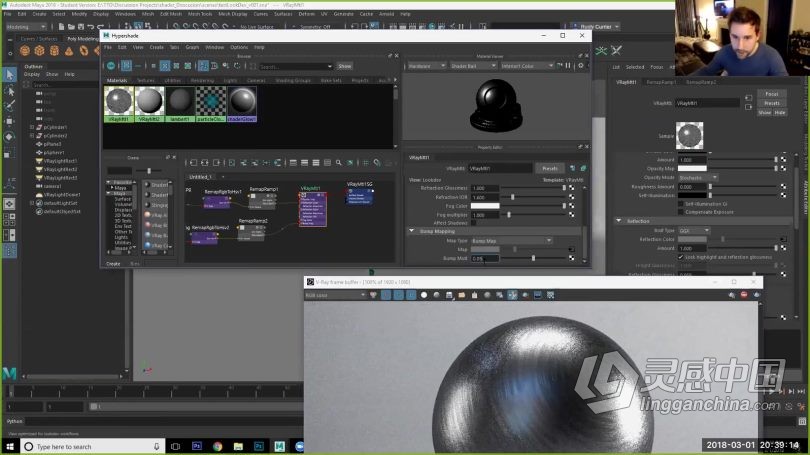Toggle the input connections button in Hypershade browser
Screen dimensions: 810x455
click(204, 66)
